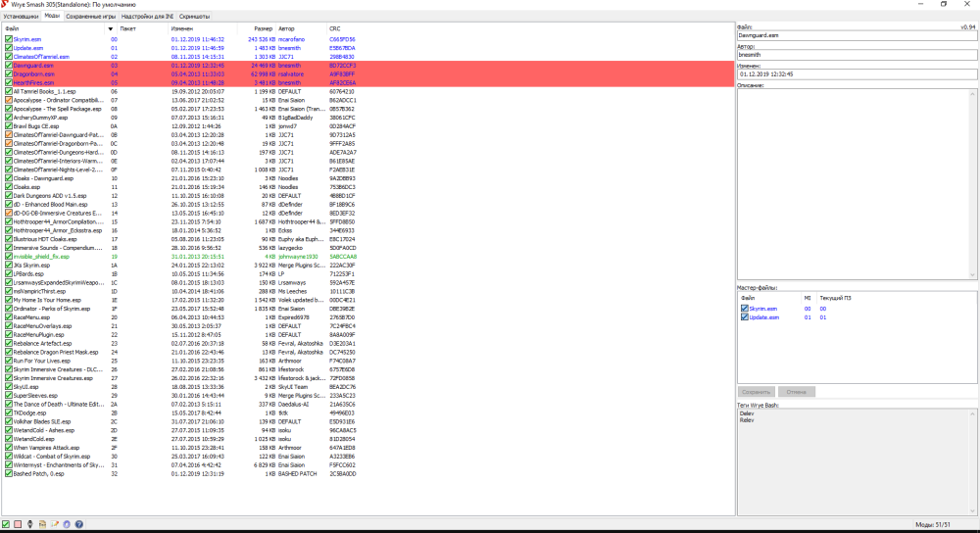Image resolution: width=980 pixels, height=533 pixels.
Task: Toggle the SkyUI.esp checkbox
Action: 9,386
